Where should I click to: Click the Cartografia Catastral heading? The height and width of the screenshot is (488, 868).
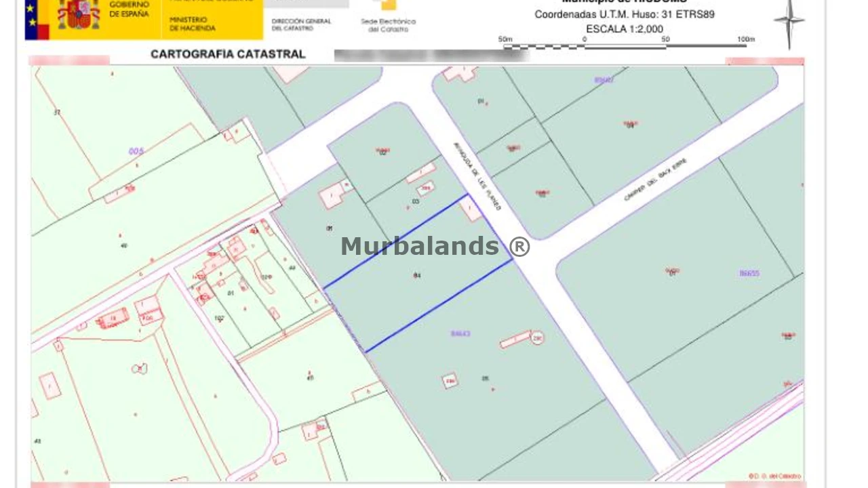coord(228,54)
